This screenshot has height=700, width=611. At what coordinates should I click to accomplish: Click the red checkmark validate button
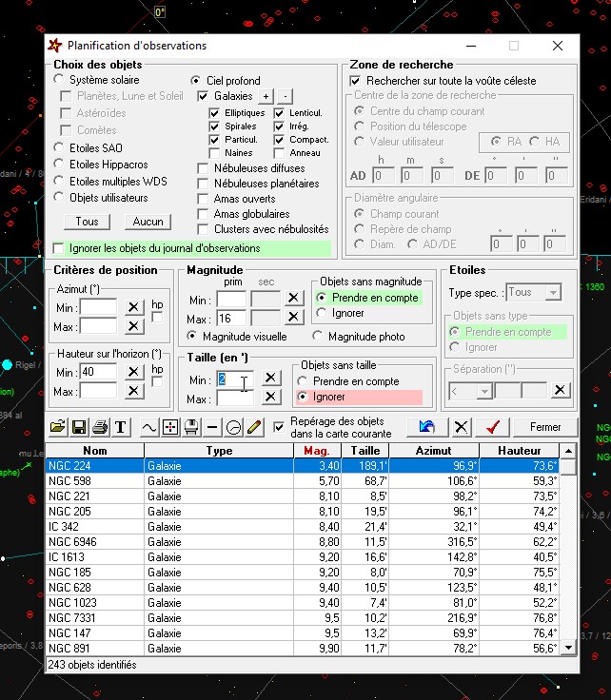tap(493, 427)
